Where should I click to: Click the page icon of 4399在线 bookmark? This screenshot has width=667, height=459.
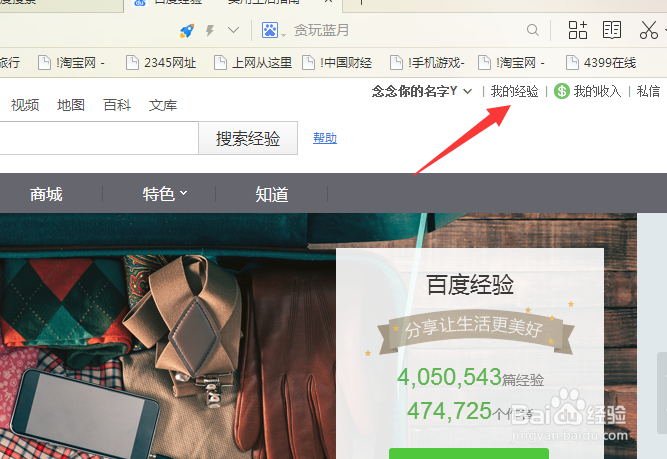(572, 63)
